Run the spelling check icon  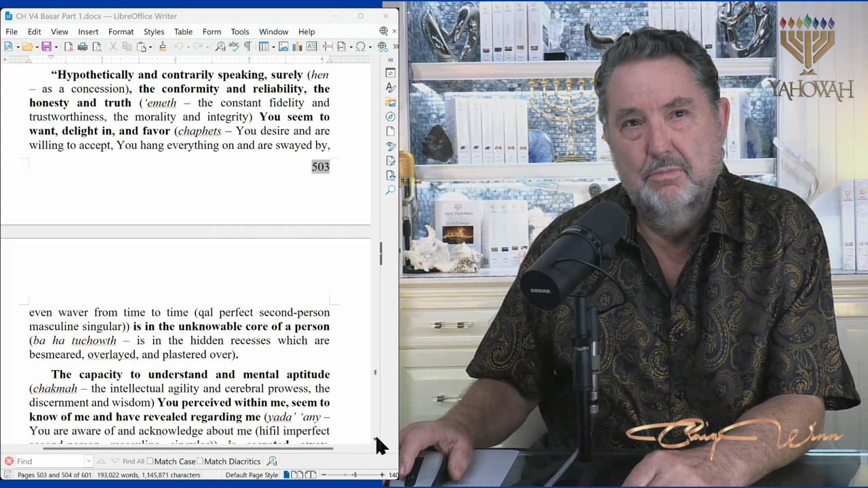(234, 47)
